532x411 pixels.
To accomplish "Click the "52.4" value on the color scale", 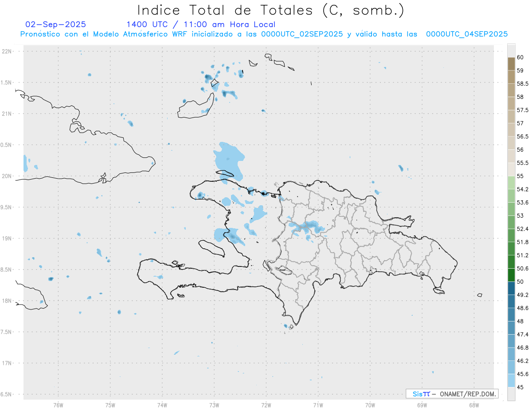I will click(522, 229).
